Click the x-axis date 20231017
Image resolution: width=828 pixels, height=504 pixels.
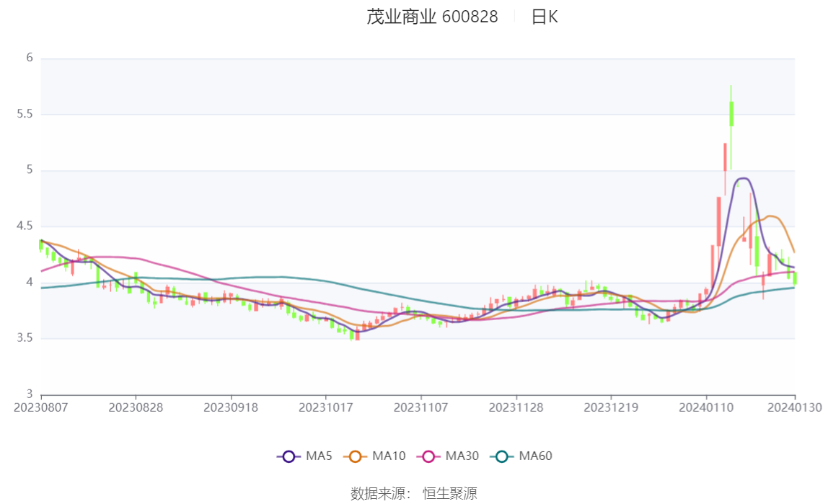326,407
